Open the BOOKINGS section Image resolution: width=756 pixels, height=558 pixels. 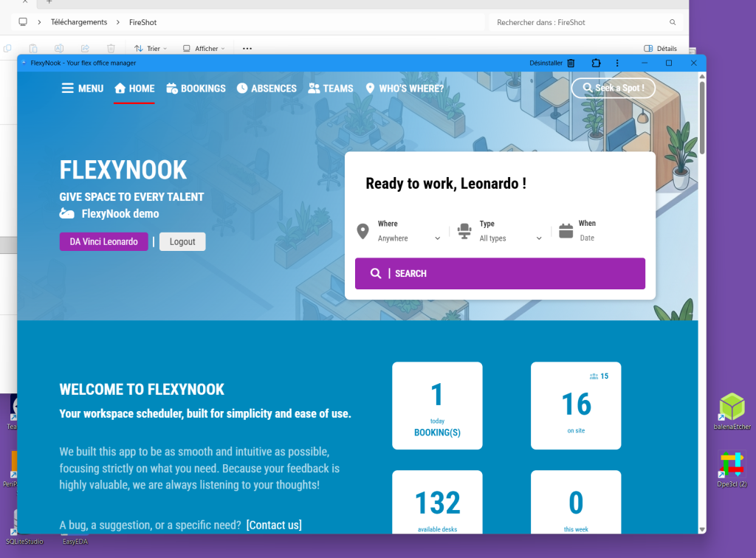[196, 88]
